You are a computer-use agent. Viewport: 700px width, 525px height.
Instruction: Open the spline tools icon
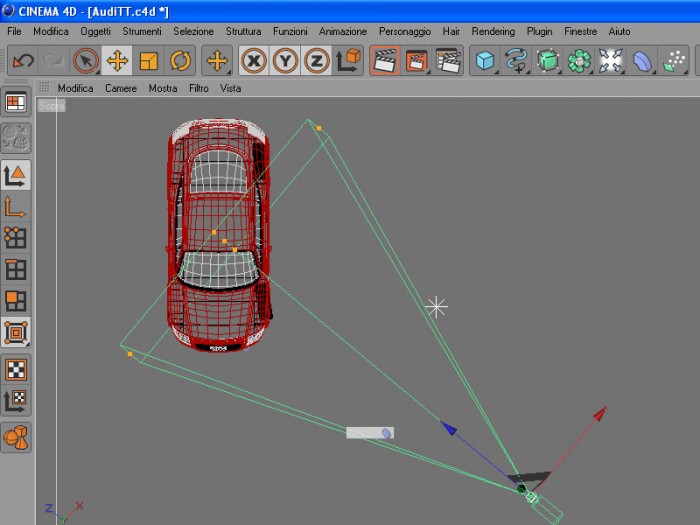click(x=516, y=60)
